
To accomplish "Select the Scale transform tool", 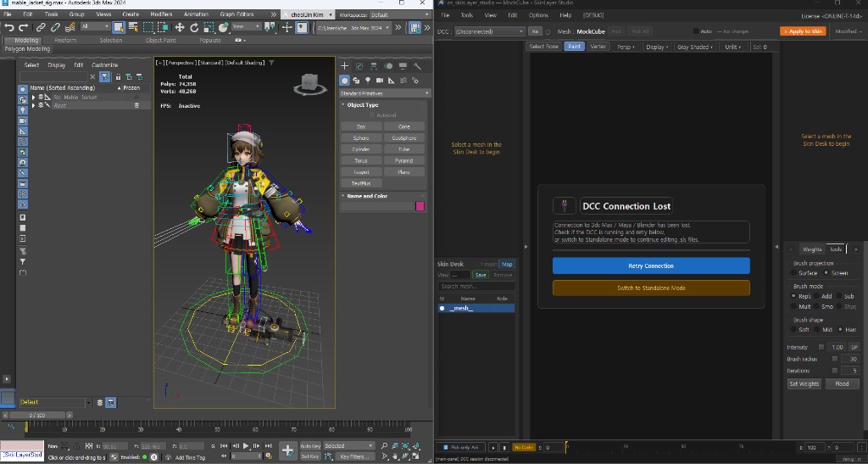I will pos(209,27).
